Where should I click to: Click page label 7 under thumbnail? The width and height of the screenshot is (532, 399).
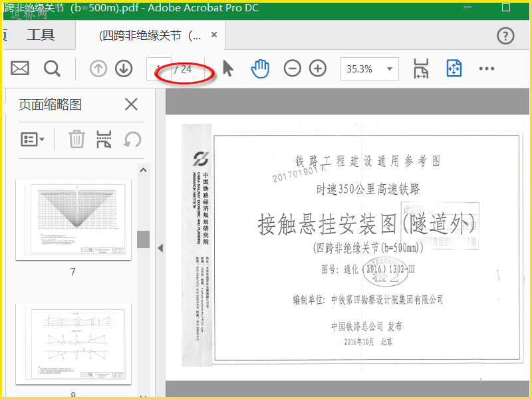(73, 272)
